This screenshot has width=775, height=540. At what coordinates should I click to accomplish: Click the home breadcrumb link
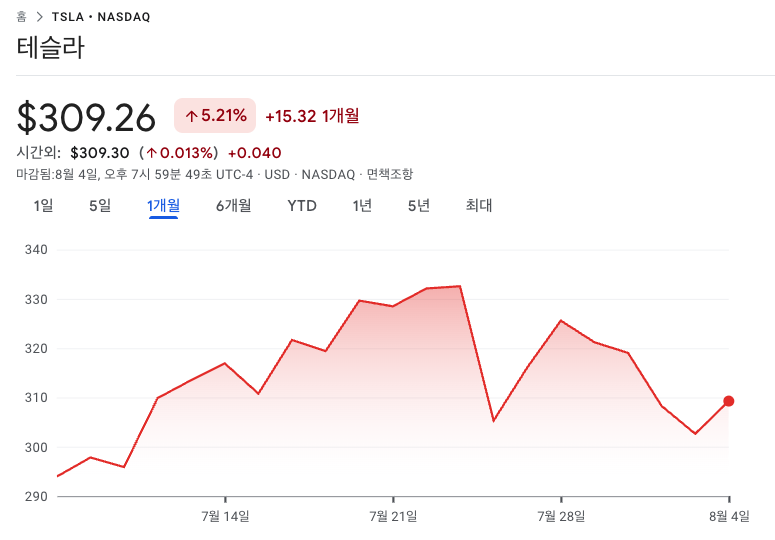pyautogui.click(x=21, y=17)
